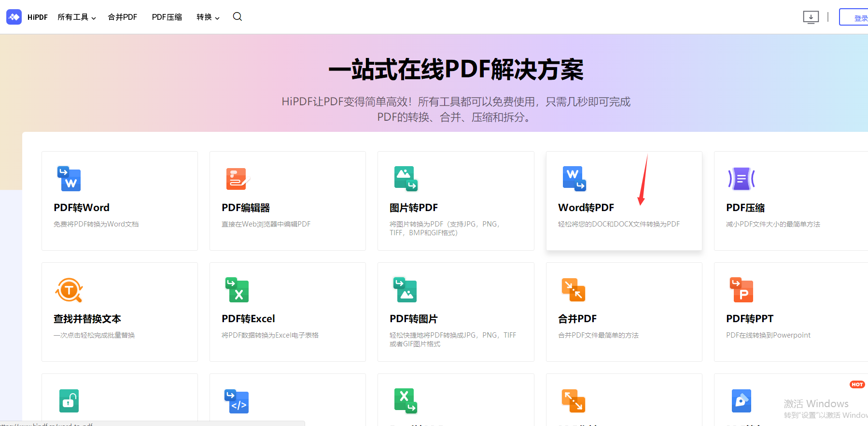The width and height of the screenshot is (868, 426).
Task: Click the Word转PDF blue W icon
Action: click(x=574, y=179)
